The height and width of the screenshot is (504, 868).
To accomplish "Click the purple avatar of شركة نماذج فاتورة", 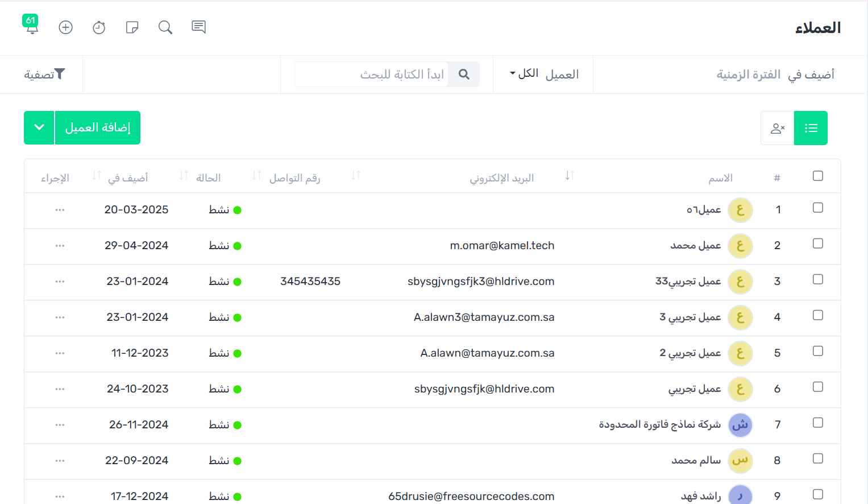I will tap(740, 425).
